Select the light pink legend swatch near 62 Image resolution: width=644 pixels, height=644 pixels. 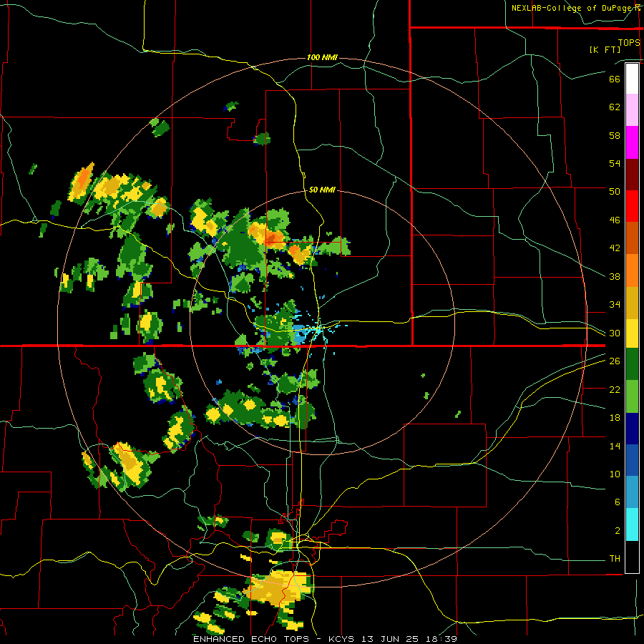point(632,110)
